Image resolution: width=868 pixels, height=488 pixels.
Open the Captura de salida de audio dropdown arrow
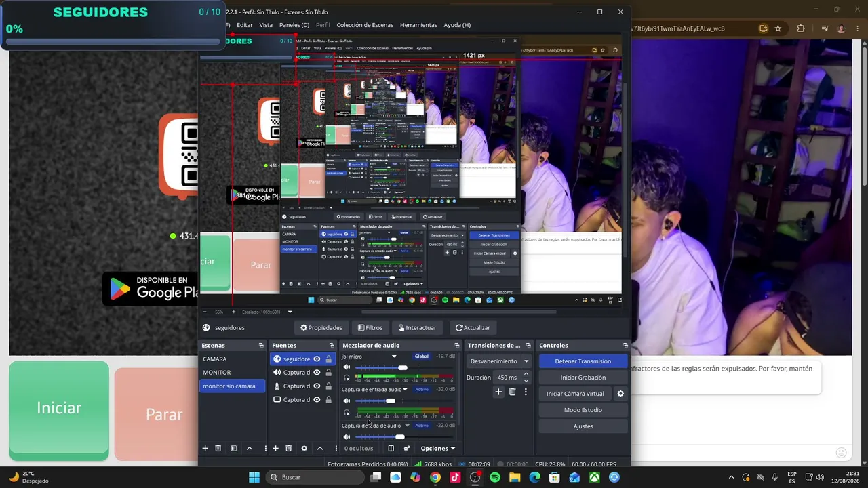(x=407, y=426)
